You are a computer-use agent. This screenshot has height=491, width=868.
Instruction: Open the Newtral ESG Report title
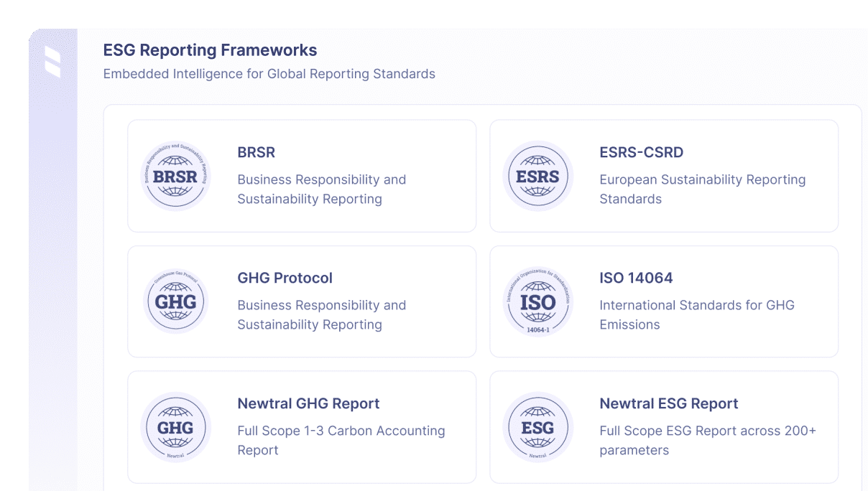point(669,403)
